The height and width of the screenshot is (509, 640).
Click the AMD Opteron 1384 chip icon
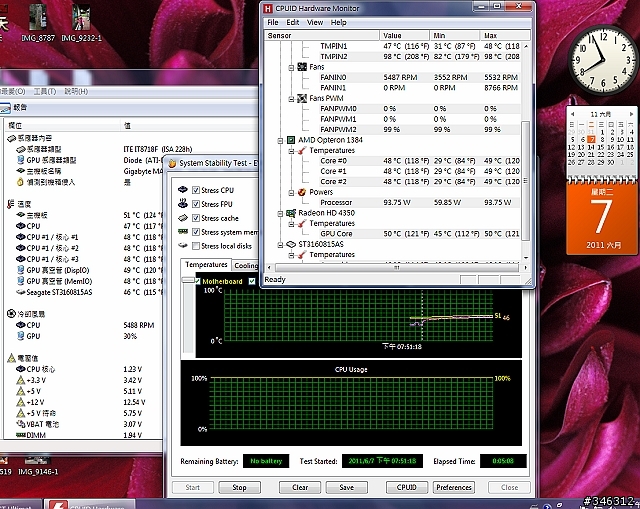coord(291,140)
